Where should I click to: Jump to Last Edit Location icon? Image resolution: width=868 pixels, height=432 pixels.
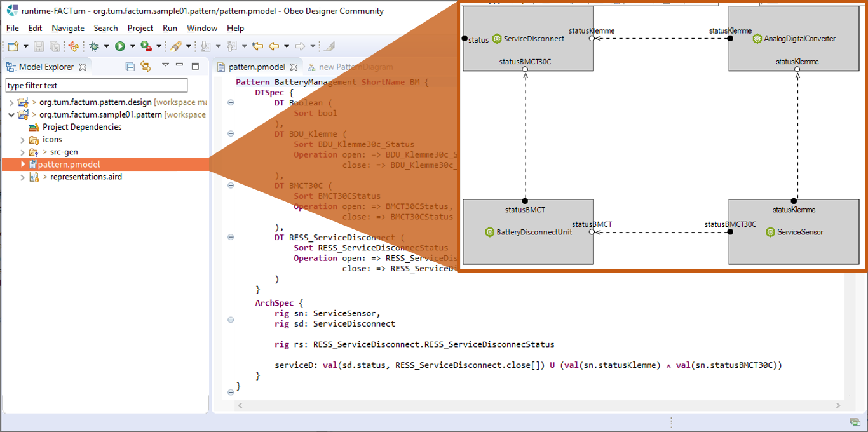[x=257, y=46]
